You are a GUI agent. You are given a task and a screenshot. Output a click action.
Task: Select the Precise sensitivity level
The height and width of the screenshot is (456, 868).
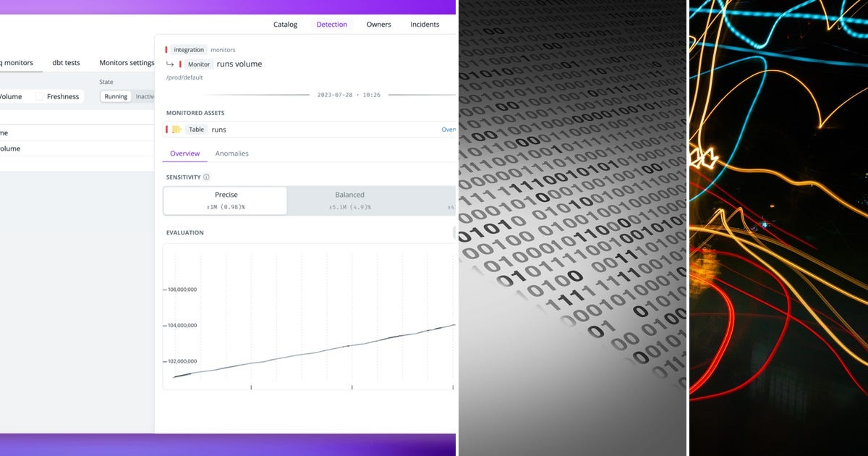coord(226,200)
